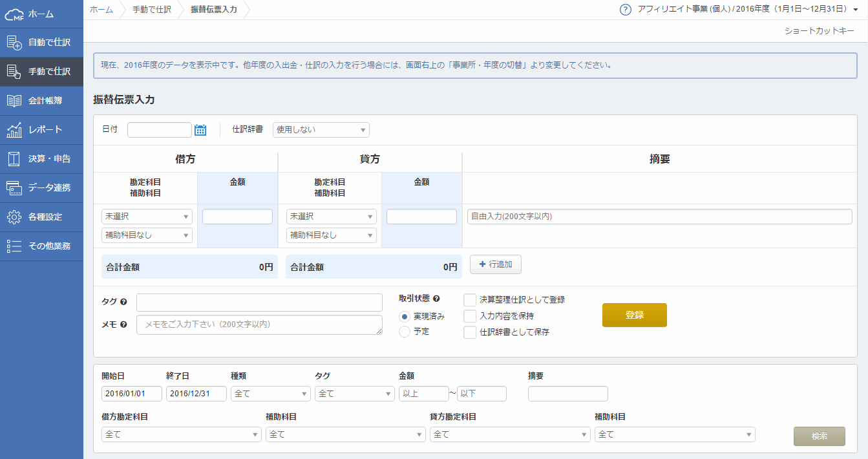Open the 自動で仕訳 sidebar menu
Screen dimensions: 868x459
click(41, 43)
